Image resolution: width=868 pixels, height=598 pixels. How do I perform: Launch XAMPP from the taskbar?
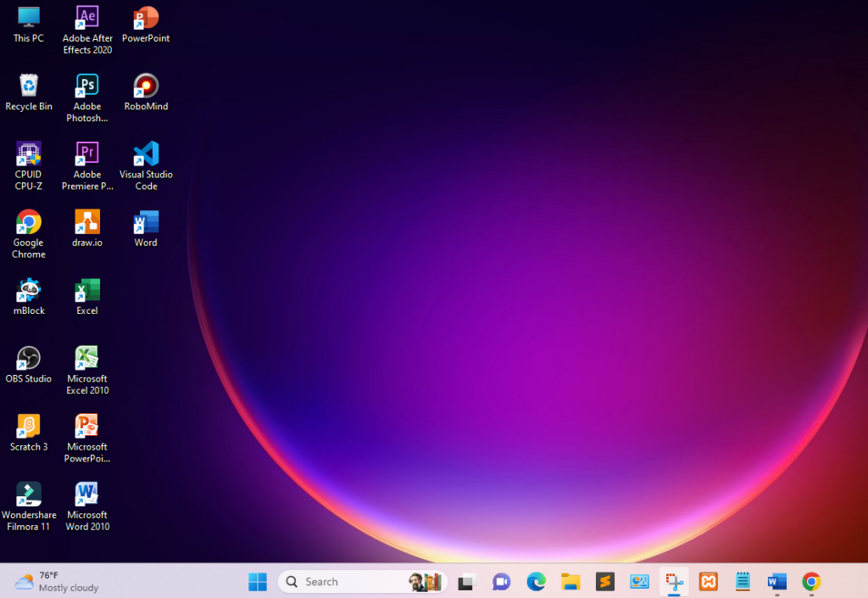[x=708, y=582]
